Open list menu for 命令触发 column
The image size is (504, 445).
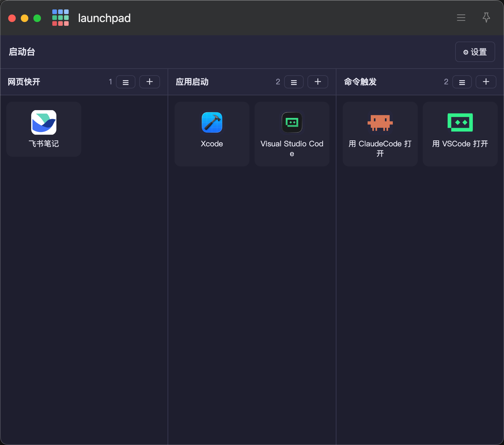462,82
